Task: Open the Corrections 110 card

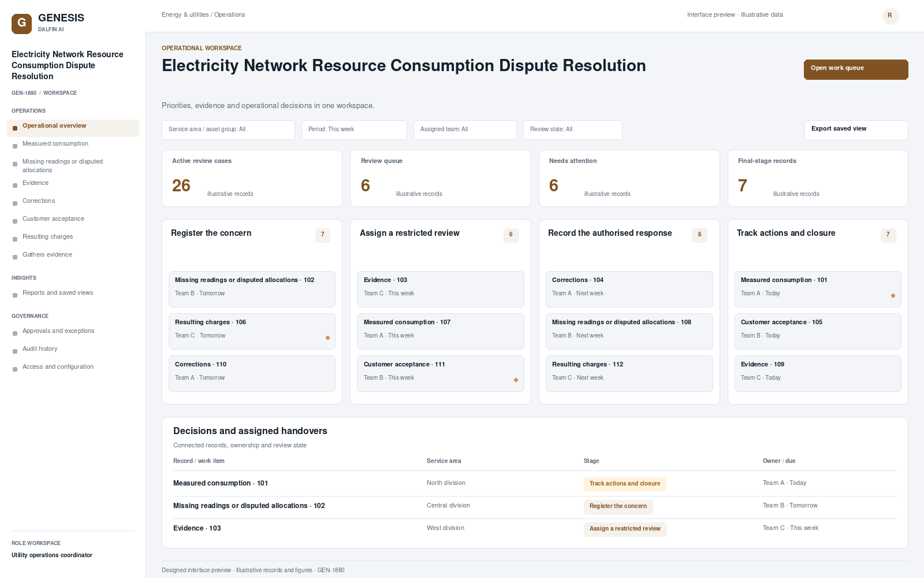Action: click(252, 373)
